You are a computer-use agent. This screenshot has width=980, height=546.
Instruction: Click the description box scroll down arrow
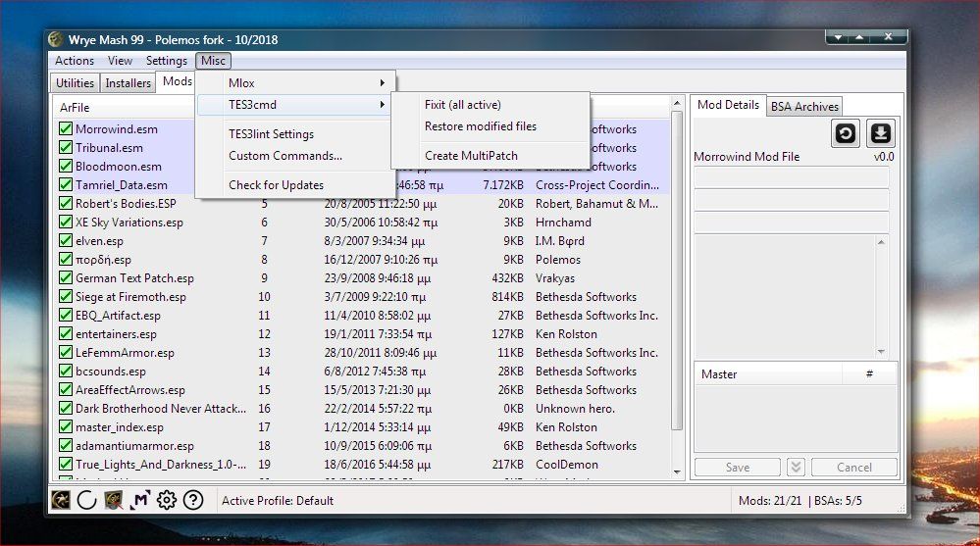pos(881,352)
